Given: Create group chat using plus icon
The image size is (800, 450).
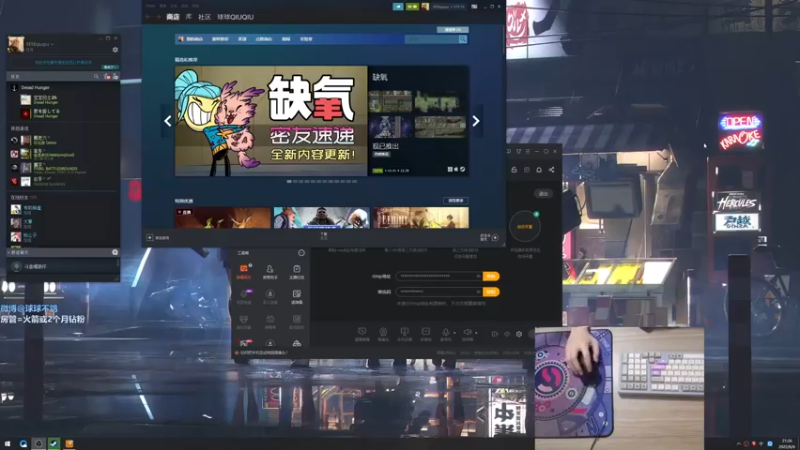Looking at the screenshot, I should (x=115, y=252).
